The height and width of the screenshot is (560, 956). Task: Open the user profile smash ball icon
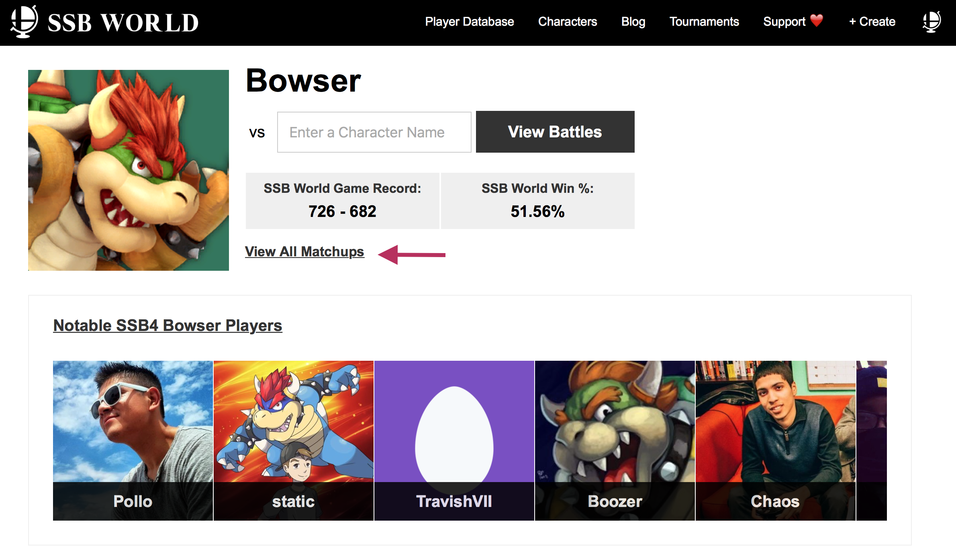(x=931, y=21)
